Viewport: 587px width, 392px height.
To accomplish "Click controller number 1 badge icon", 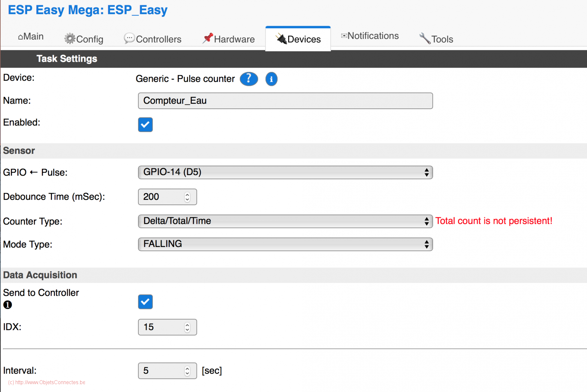I will [x=8, y=305].
